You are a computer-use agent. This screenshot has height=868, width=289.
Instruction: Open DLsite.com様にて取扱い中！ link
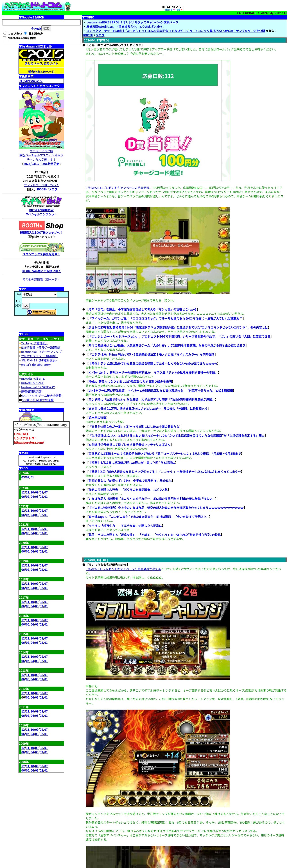(41, 271)
